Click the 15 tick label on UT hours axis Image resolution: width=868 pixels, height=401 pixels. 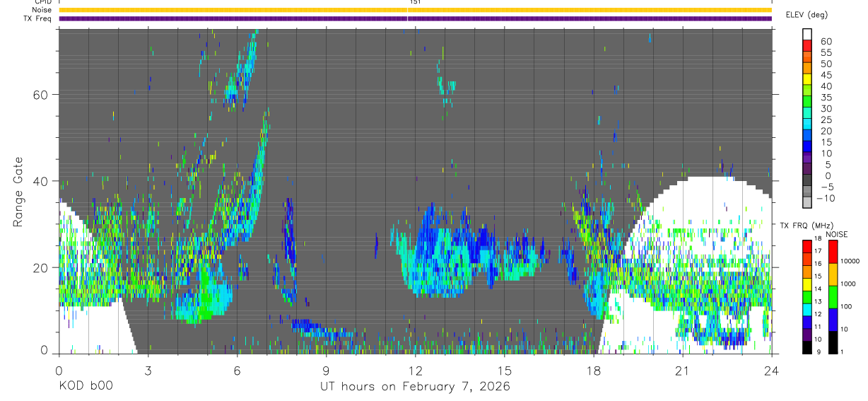[x=505, y=371]
